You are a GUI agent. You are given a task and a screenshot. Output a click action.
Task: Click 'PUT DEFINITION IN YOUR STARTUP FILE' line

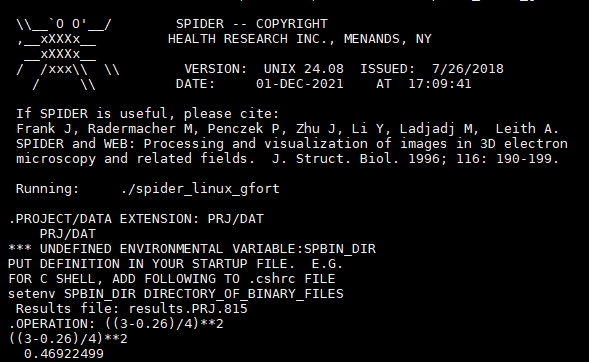[x=150, y=264]
